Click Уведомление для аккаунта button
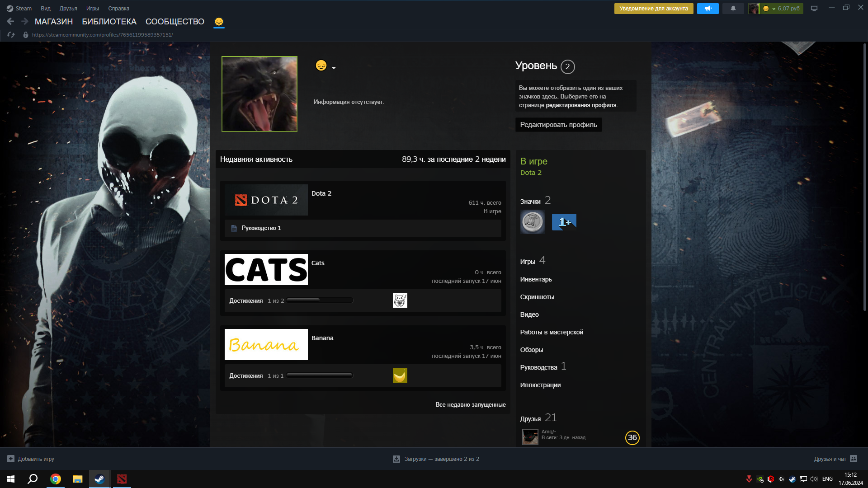Screen dimensions: 868x488 click(654, 9)
